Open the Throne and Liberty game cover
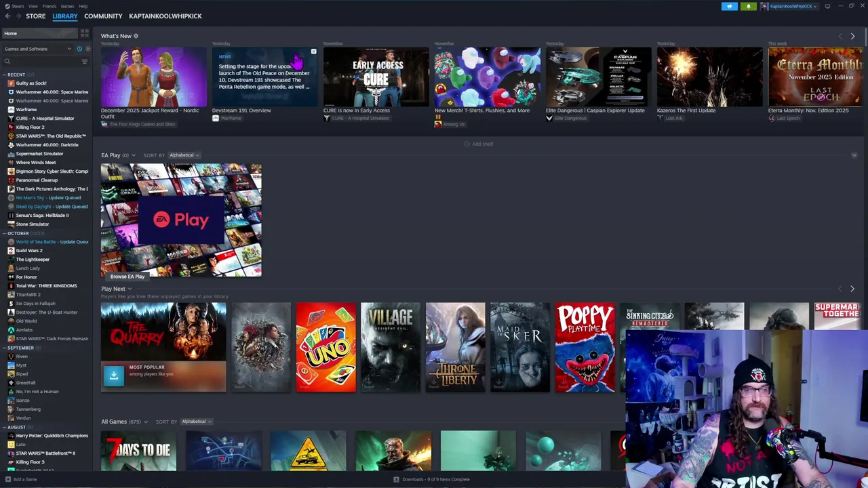Screen dimensions: 868x488 click(x=455, y=347)
